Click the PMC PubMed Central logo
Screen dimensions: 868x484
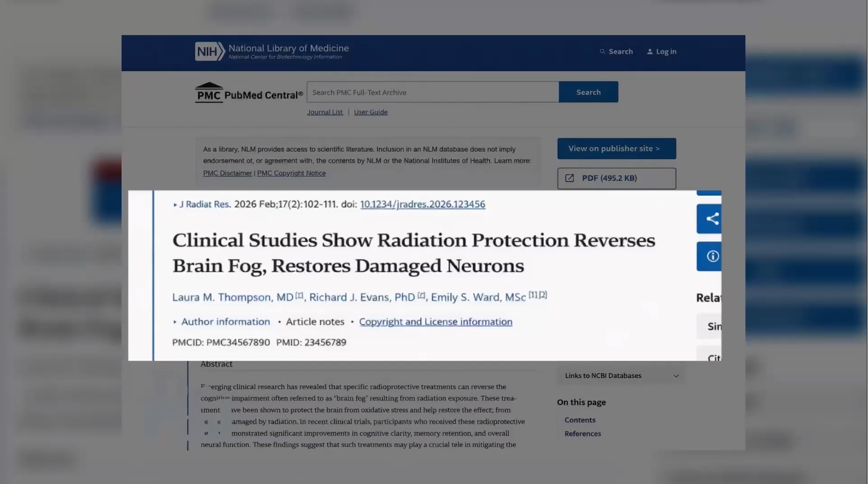(249, 93)
